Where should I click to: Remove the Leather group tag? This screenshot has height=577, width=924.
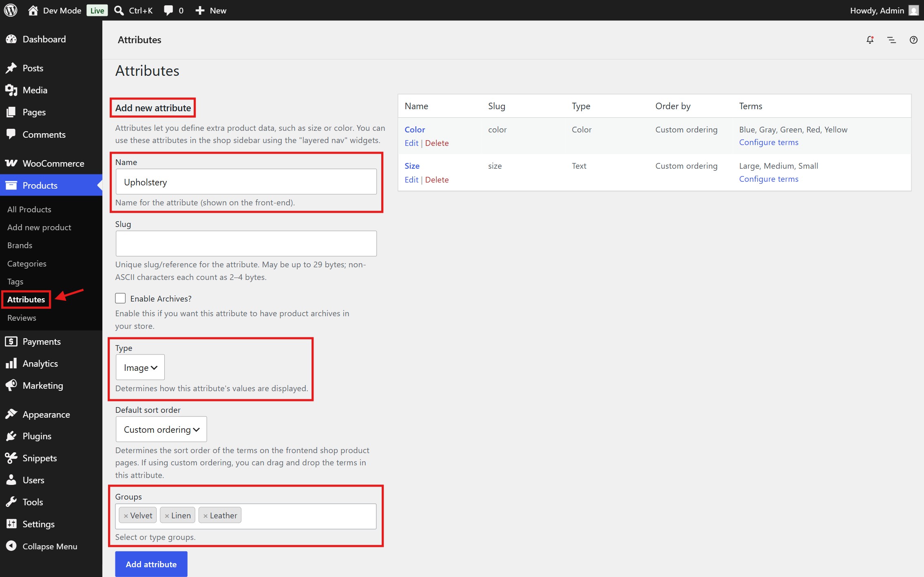206,516
